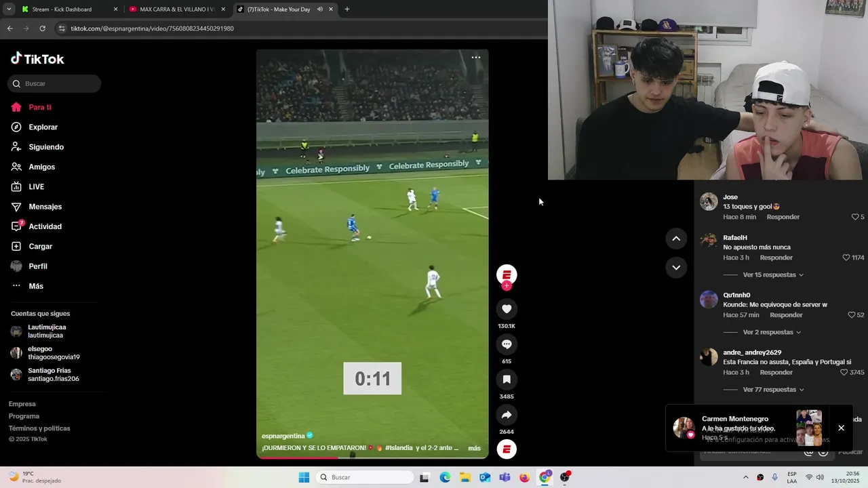868x488 pixels.
Task: Expand 'Ver 77 respuestas' under andre_andrey2629
Action: pyautogui.click(x=773, y=390)
